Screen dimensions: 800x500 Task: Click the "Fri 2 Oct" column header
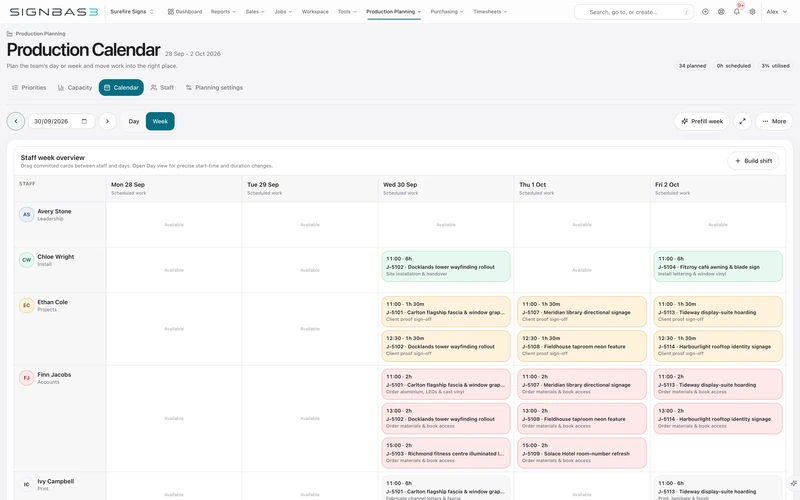[x=718, y=189]
